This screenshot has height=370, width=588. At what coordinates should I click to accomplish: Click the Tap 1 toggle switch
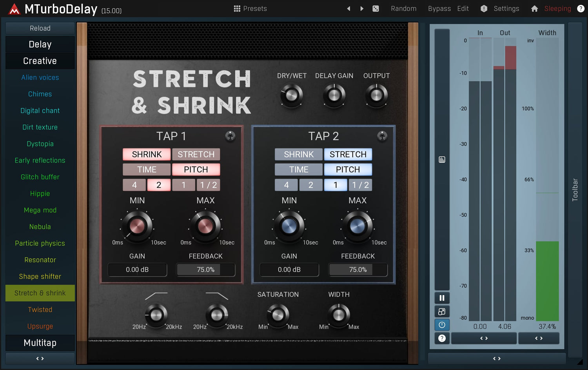tap(230, 136)
